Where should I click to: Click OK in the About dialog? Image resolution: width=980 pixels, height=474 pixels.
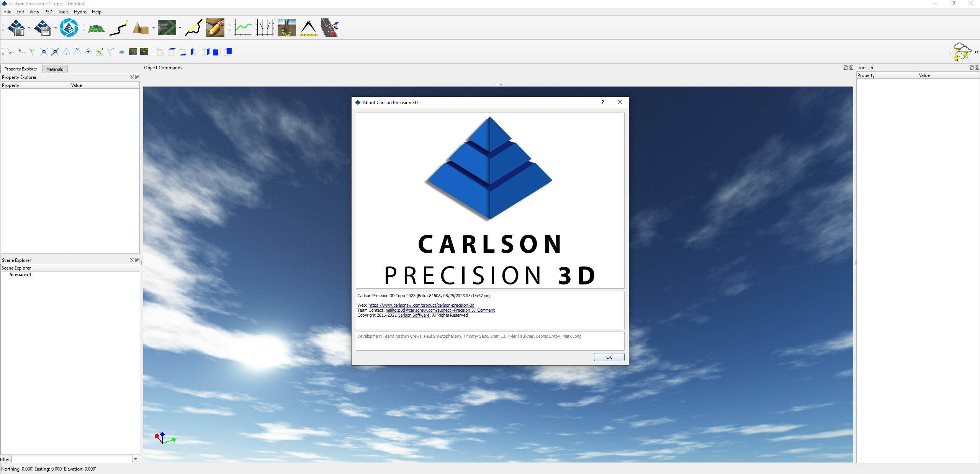point(609,357)
